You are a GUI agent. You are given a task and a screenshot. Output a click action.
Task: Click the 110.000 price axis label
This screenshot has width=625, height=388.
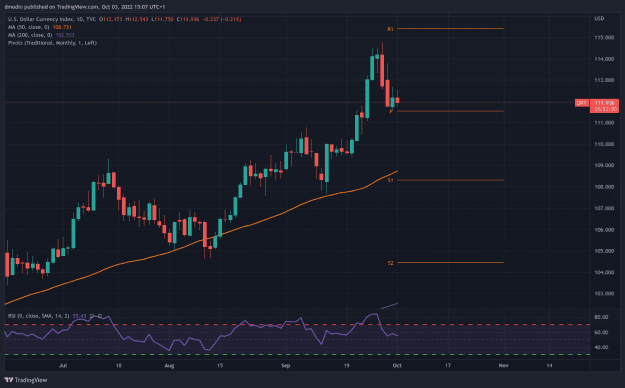[x=604, y=144]
